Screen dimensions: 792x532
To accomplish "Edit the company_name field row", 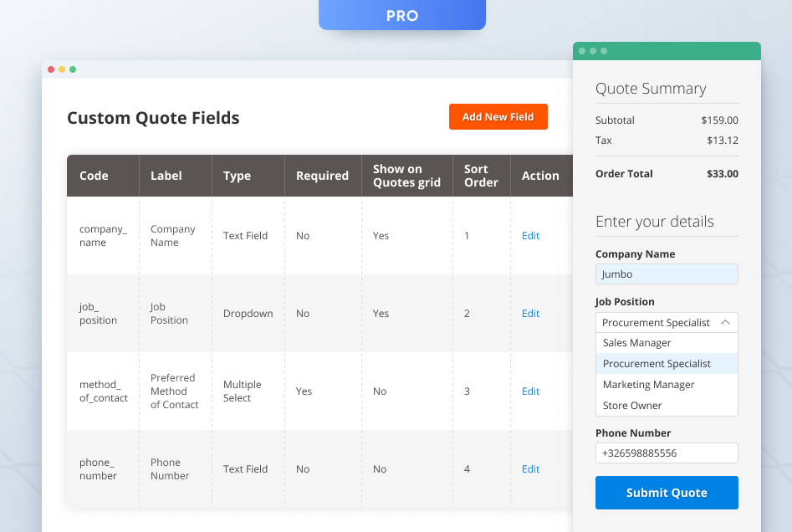I will (530, 236).
